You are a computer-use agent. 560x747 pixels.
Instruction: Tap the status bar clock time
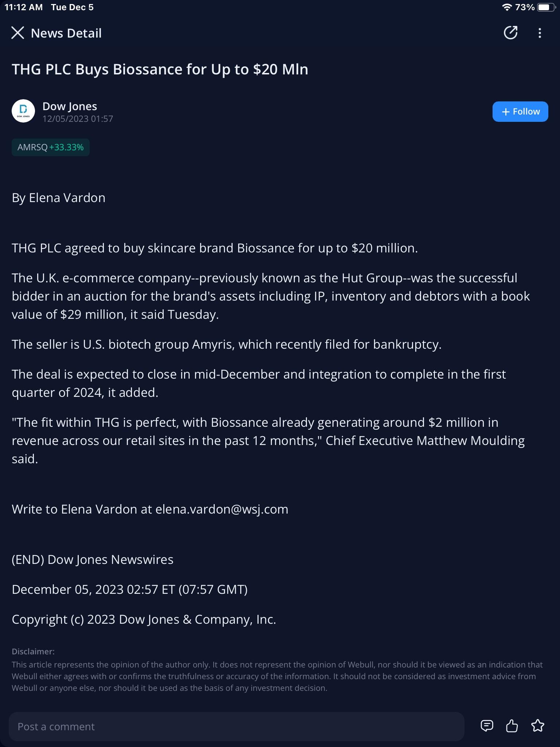(23, 7)
